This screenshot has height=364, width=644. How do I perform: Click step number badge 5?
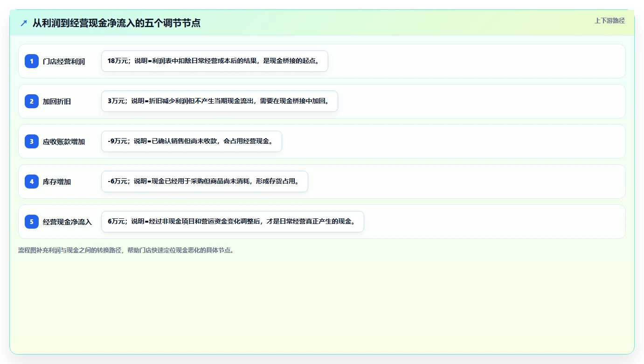click(32, 222)
